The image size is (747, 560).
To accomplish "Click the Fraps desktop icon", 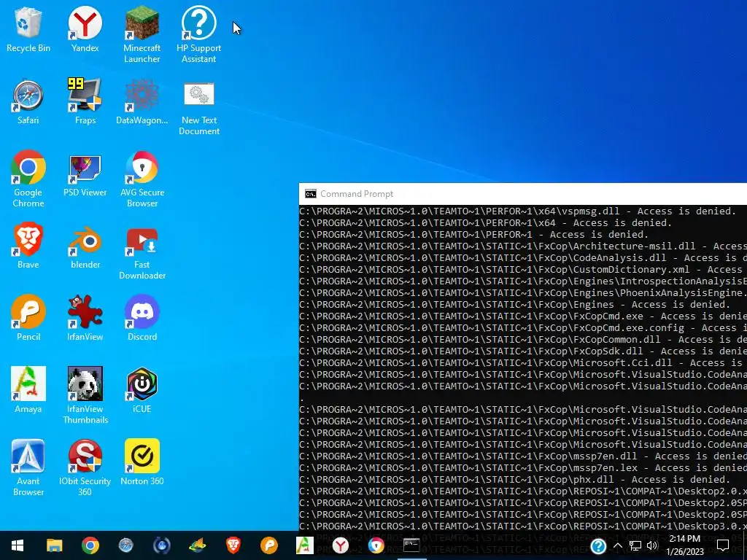I will coord(85,102).
